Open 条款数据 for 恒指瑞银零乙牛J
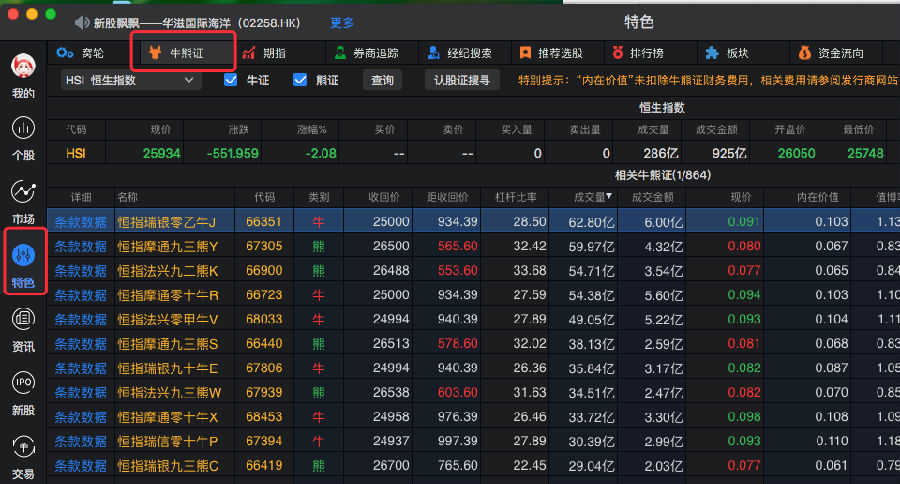 click(80, 222)
